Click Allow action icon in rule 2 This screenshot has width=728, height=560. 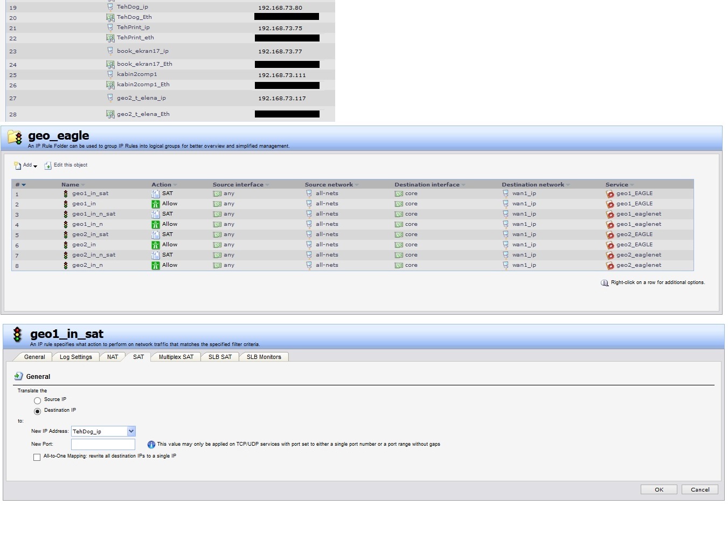[156, 204]
